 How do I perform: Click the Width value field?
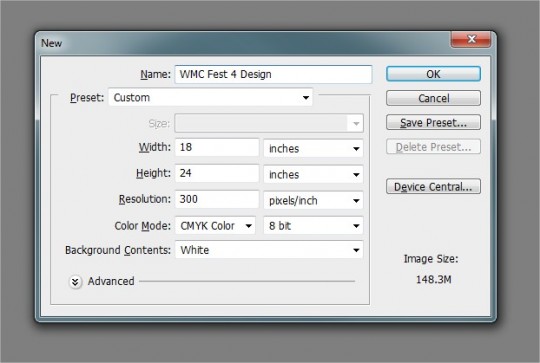click(x=217, y=147)
